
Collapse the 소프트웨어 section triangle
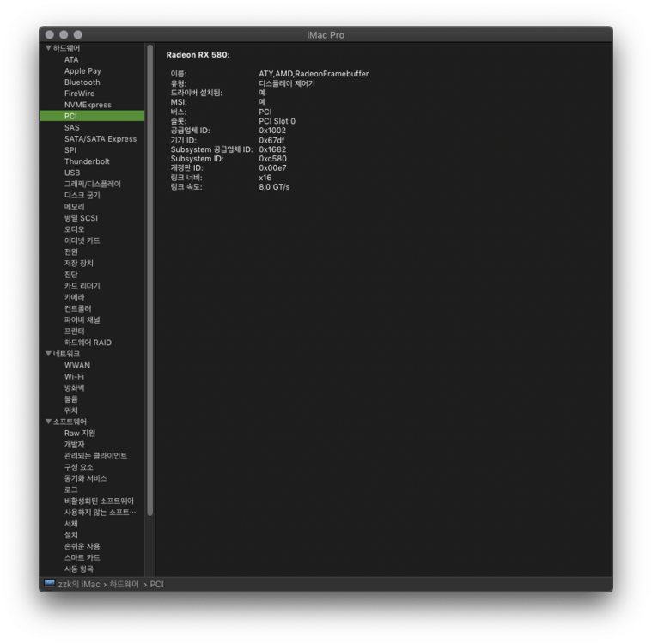[x=48, y=422]
